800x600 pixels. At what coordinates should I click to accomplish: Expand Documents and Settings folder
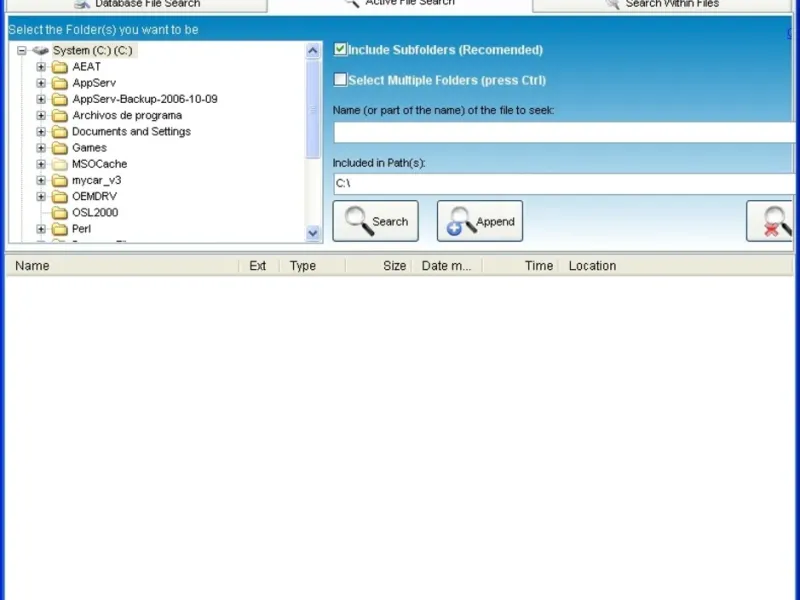41,132
